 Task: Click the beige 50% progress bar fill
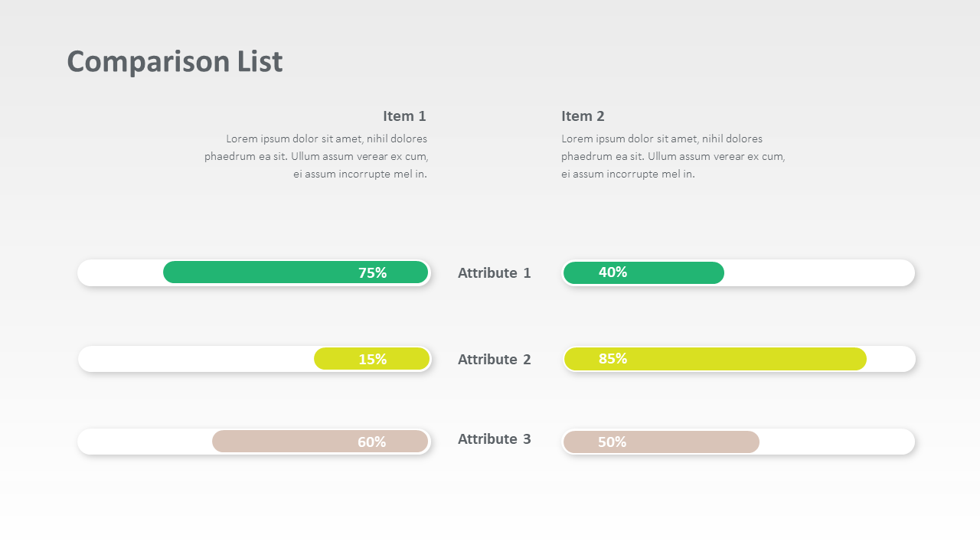pyautogui.click(x=661, y=442)
